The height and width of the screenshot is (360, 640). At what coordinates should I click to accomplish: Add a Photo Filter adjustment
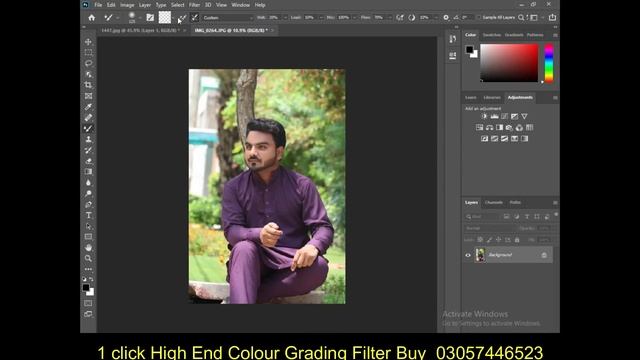[509, 127]
